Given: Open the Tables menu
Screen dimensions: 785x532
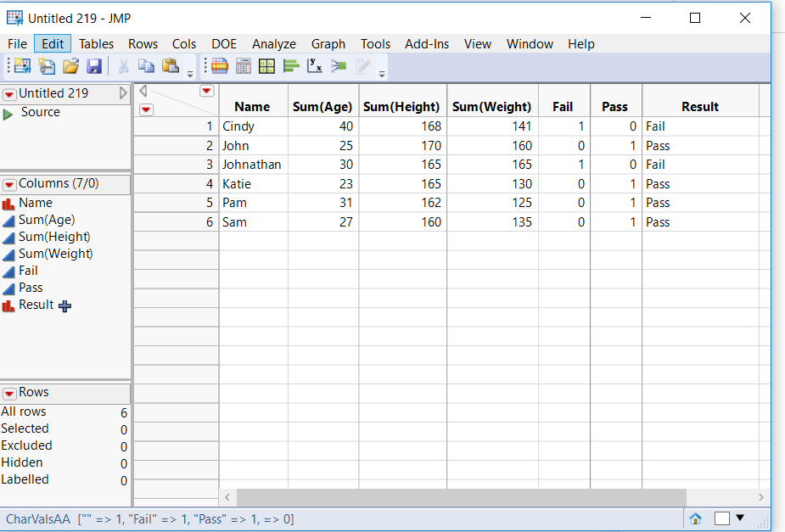Looking at the screenshot, I should point(96,44).
